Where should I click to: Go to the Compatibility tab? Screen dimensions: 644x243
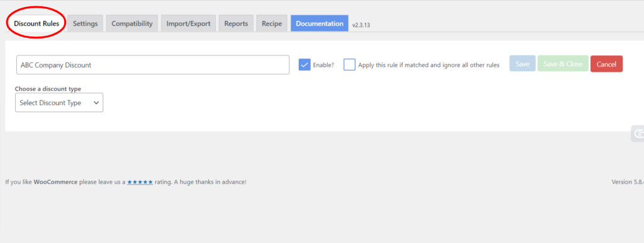pos(132,23)
